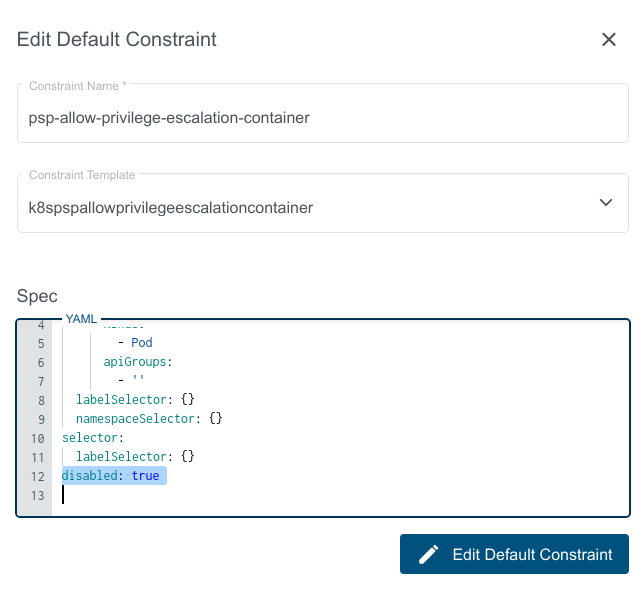The width and height of the screenshot is (643, 605).
Task: Focus the Constraint Name input field
Action: 321,118
